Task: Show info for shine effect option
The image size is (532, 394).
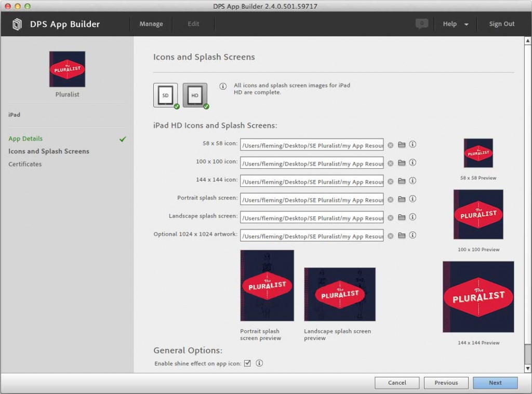Action: point(259,363)
